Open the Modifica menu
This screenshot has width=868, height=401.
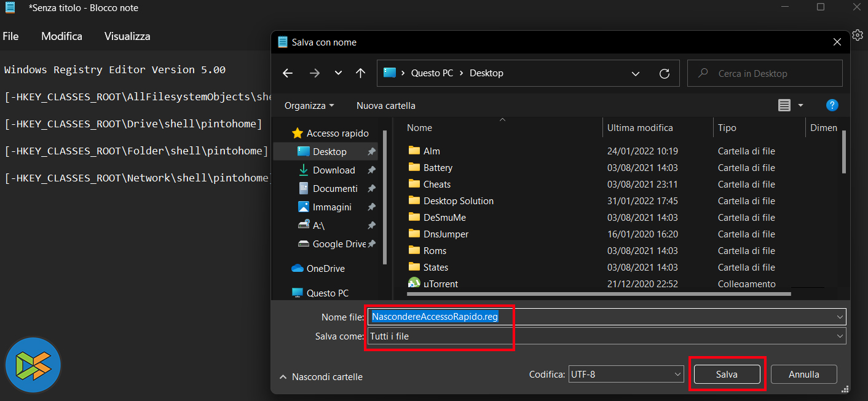pos(61,36)
